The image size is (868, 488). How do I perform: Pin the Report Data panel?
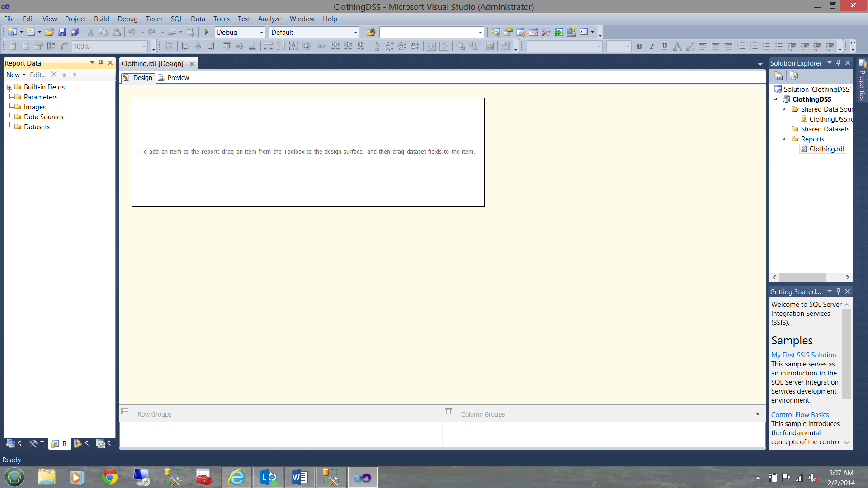[x=101, y=63]
